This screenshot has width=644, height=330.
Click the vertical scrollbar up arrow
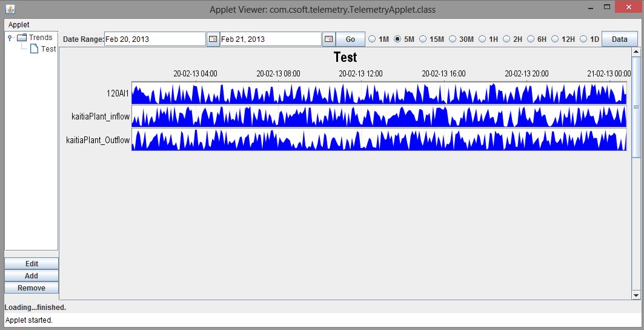point(636,52)
